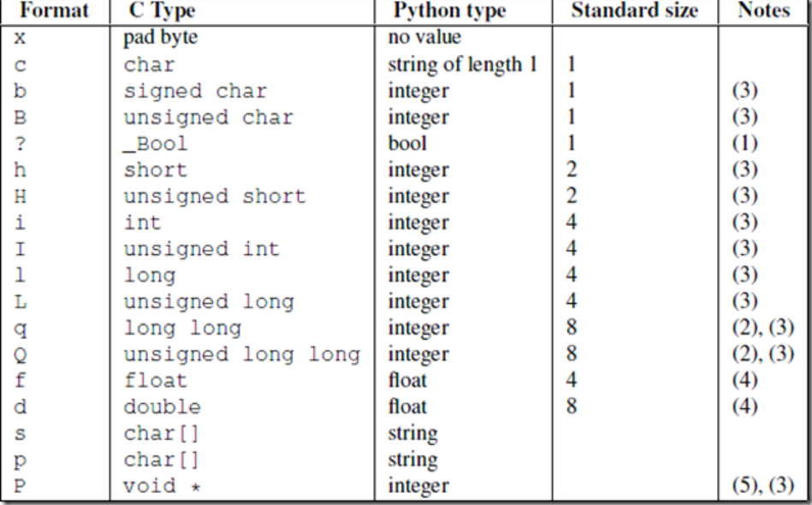Viewport: 812px width, 505px height.
Task: Select the "no value" Python type cell
Action: [x=424, y=39]
